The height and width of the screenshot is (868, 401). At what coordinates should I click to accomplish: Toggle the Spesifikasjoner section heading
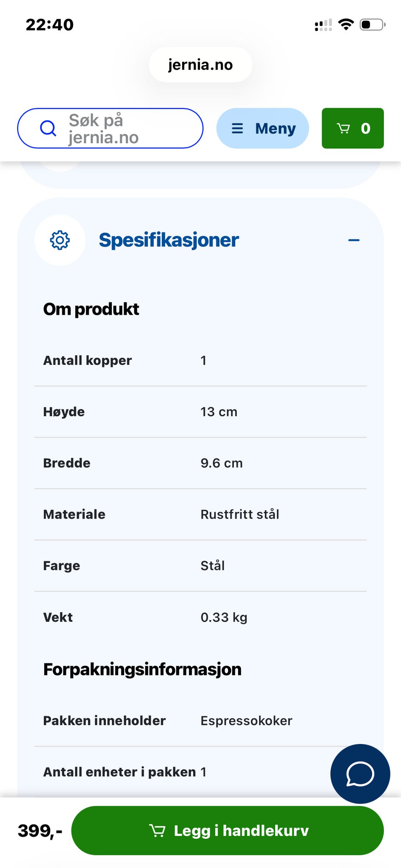[x=168, y=240]
